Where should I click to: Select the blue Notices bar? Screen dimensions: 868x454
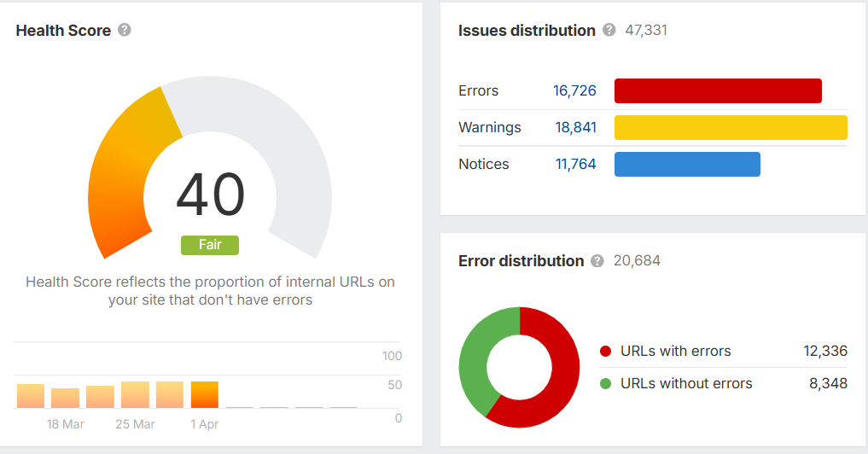pos(687,165)
